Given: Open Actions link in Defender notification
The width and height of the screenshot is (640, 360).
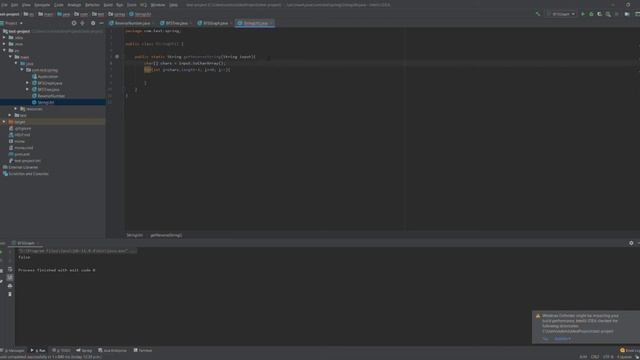Looking at the screenshot, I should pyautogui.click(x=563, y=339).
